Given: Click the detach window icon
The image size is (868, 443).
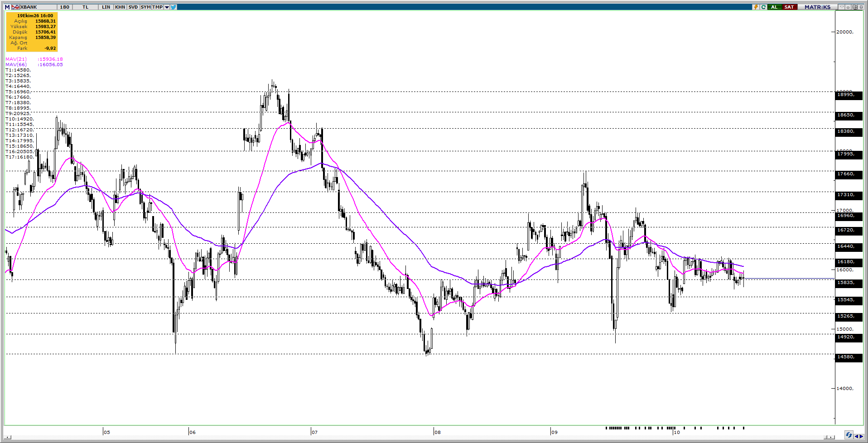Looking at the screenshot, I should 854,7.
